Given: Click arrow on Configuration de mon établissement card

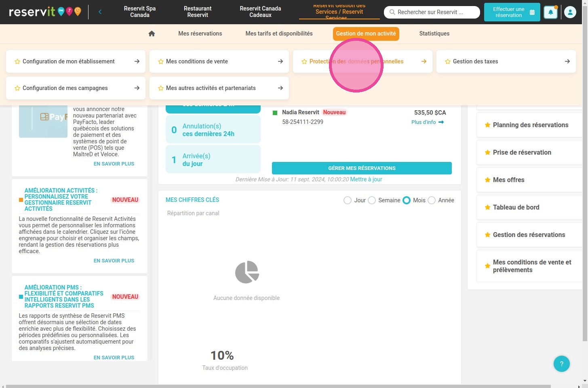Looking at the screenshot, I should coord(137,61).
